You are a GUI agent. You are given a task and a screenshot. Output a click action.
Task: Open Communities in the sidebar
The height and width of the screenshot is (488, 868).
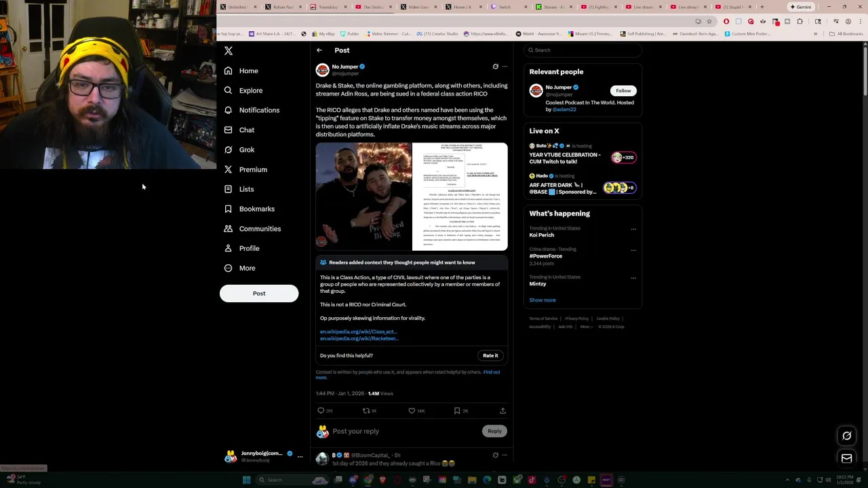pyautogui.click(x=252, y=228)
